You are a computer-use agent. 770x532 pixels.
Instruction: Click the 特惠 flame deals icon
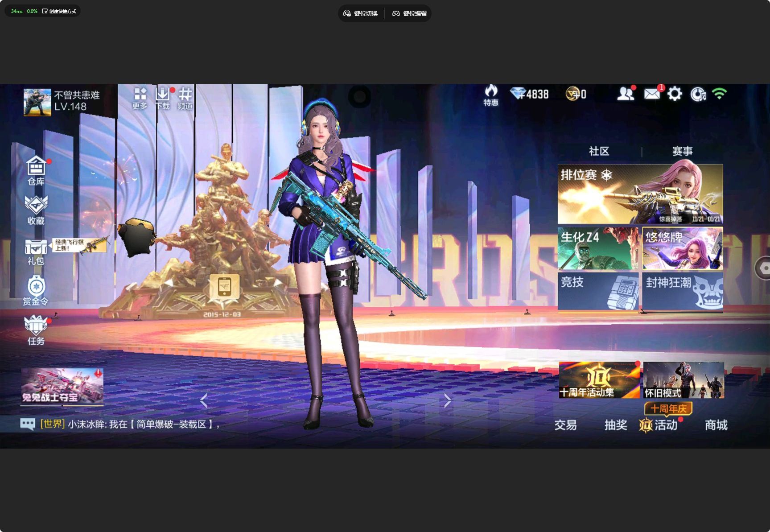pyautogui.click(x=491, y=95)
